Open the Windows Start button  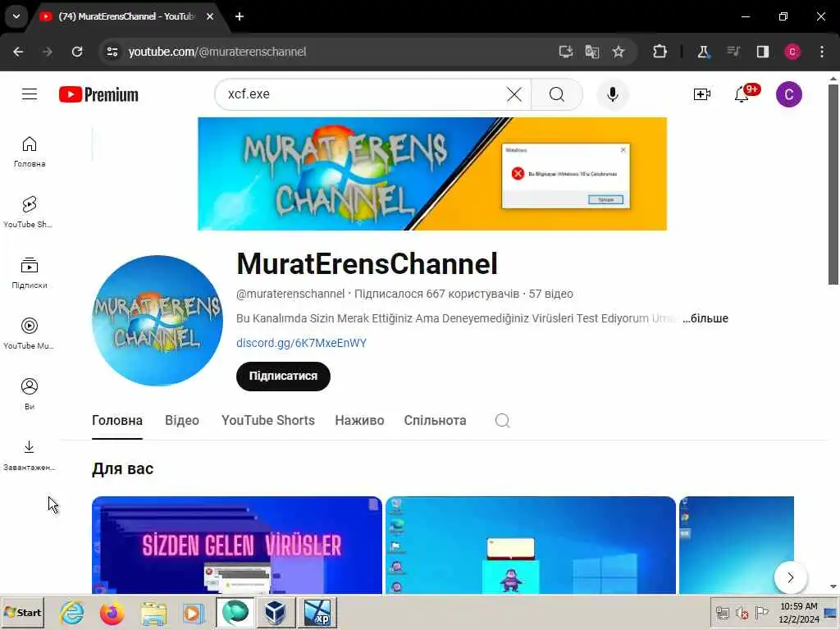22,613
